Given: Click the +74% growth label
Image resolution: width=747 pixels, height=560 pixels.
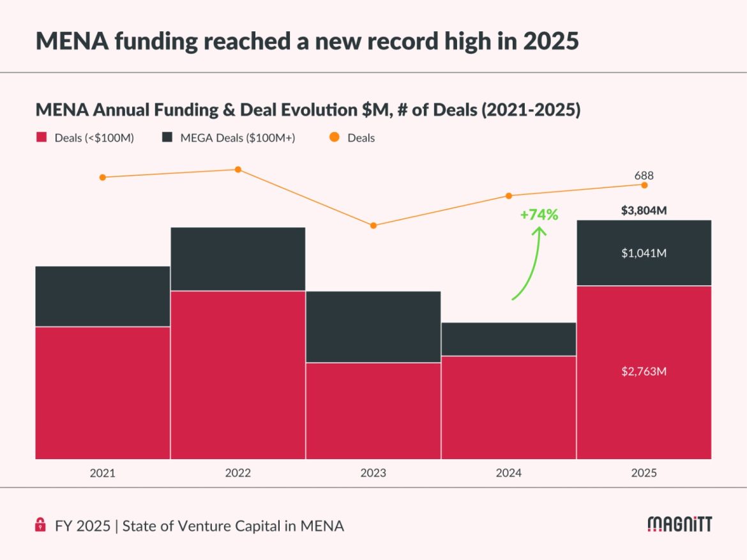Looking at the screenshot, I should coord(539,215).
